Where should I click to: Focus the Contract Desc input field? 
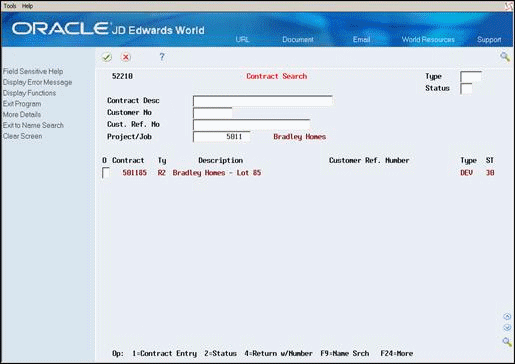pos(263,101)
